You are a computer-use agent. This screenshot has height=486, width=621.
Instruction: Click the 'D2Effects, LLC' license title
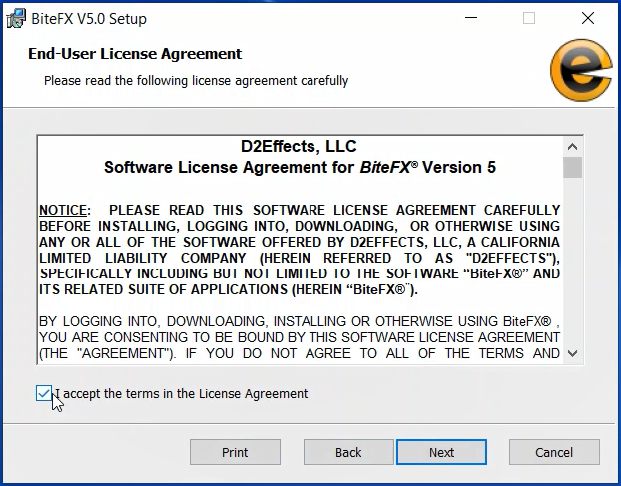299,147
